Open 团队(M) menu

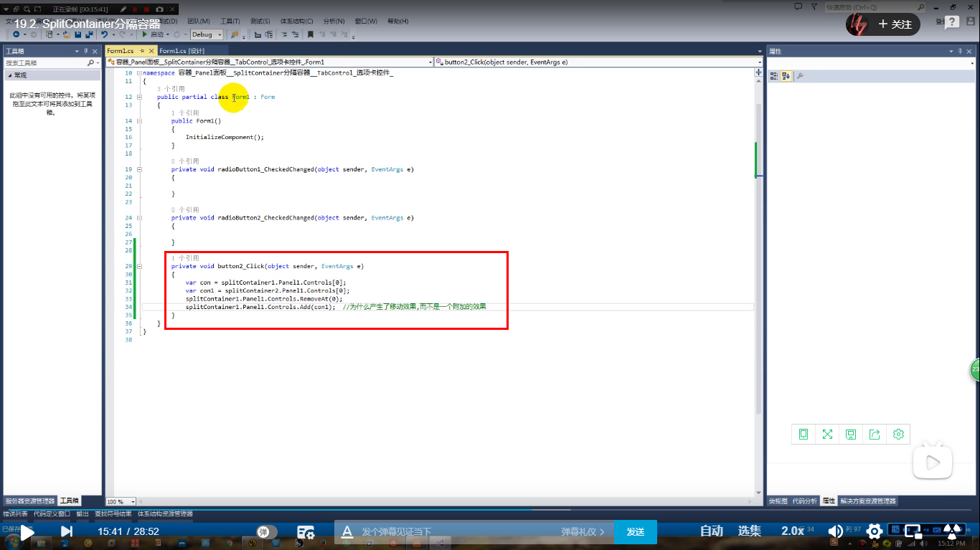(199, 22)
